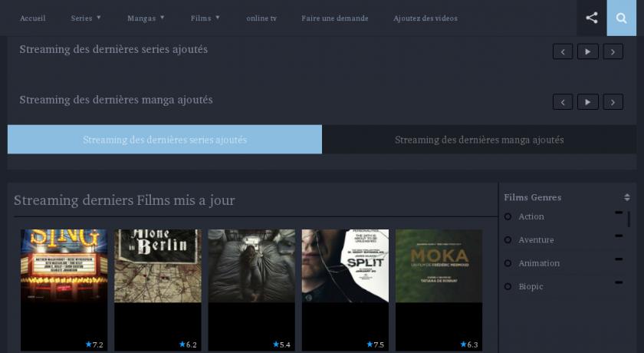Go to previous in manga carousel
Image resolution: width=644 pixels, height=353 pixels.
pos(563,102)
